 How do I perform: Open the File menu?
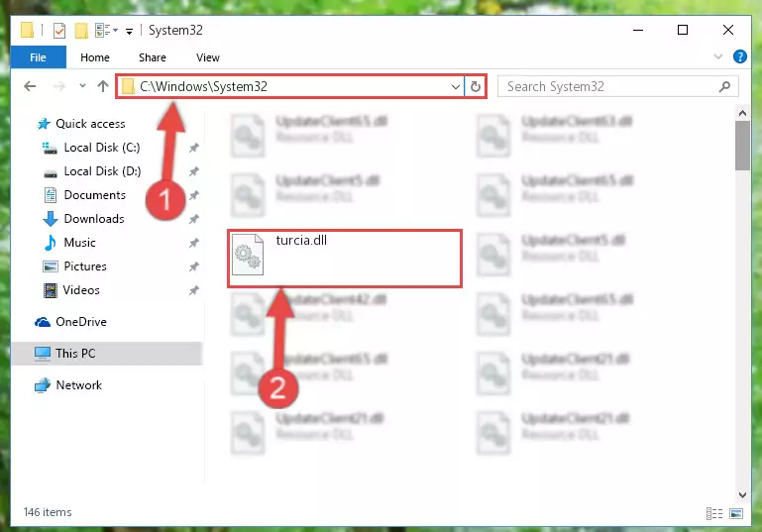point(38,57)
